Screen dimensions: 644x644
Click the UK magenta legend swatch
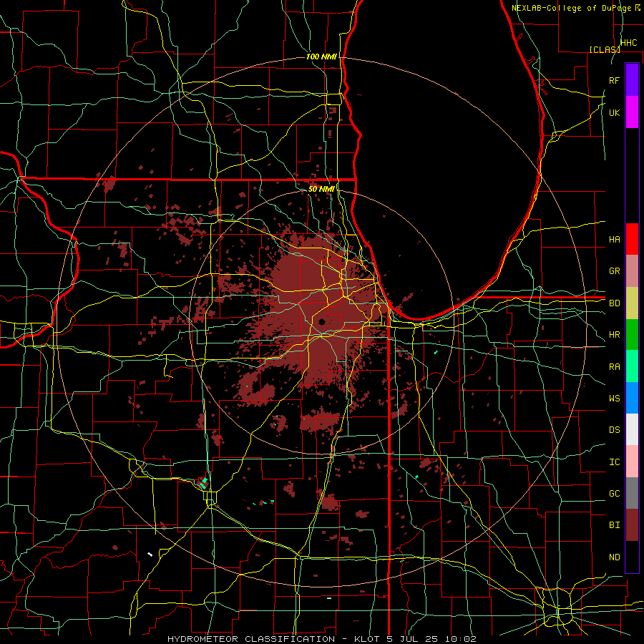pos(632,112)
